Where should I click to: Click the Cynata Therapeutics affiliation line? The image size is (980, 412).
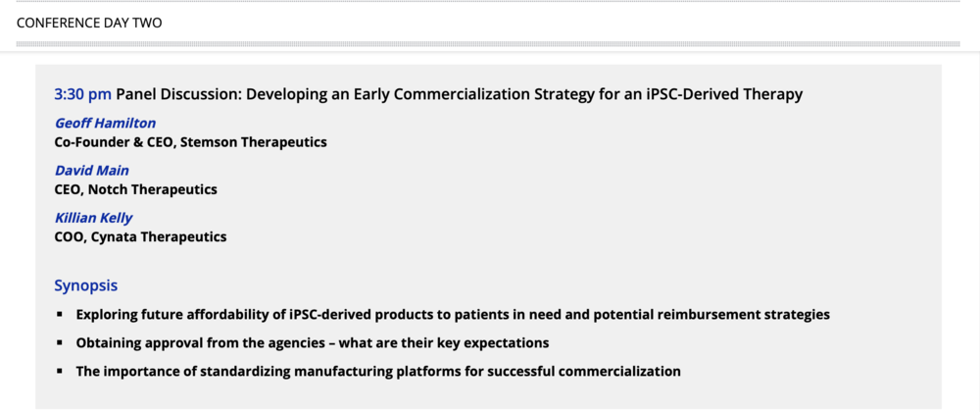click(x=140, y=236)
